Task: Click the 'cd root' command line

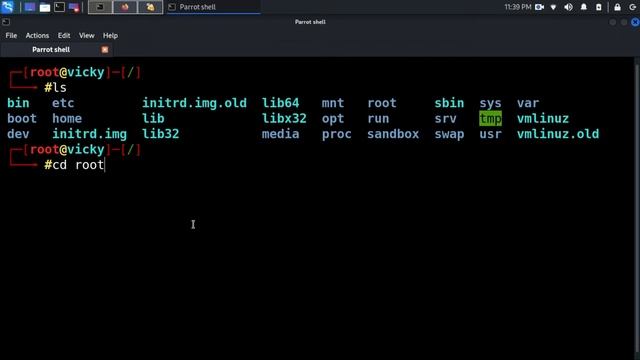Action: click(x=74, y=165)
